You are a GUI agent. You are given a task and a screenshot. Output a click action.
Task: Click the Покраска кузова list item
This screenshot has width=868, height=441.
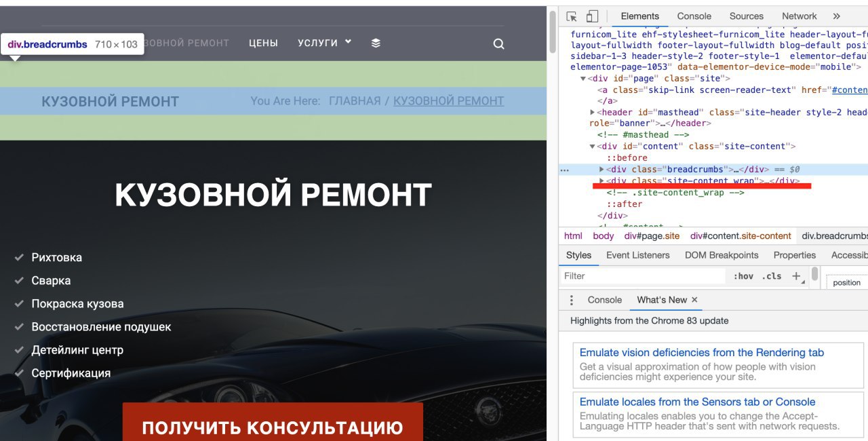click(77, 304)
